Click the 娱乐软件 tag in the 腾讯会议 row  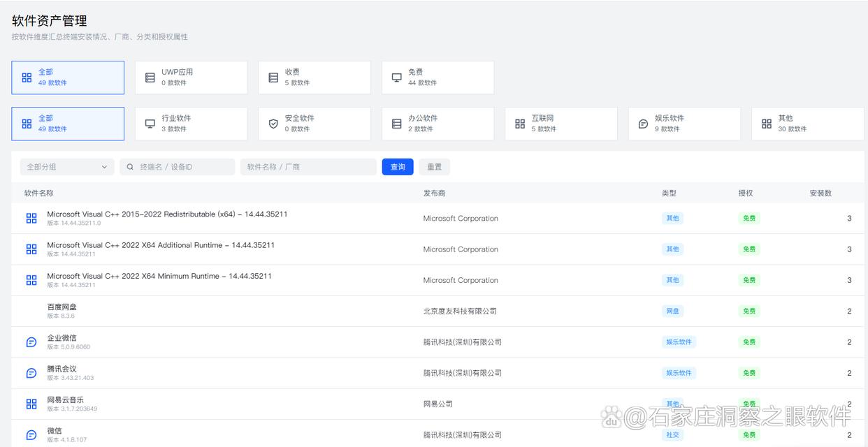(x=679, y=373)
